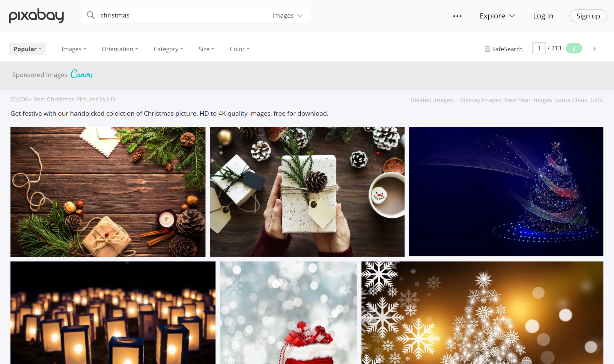Click the left pagination arrow icon

point(574,49)
